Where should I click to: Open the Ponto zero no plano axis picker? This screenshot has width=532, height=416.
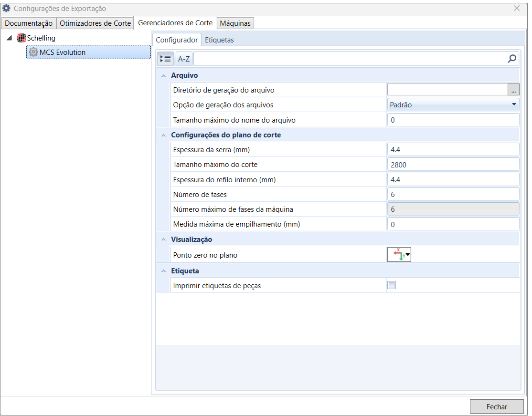coord(399,255)
